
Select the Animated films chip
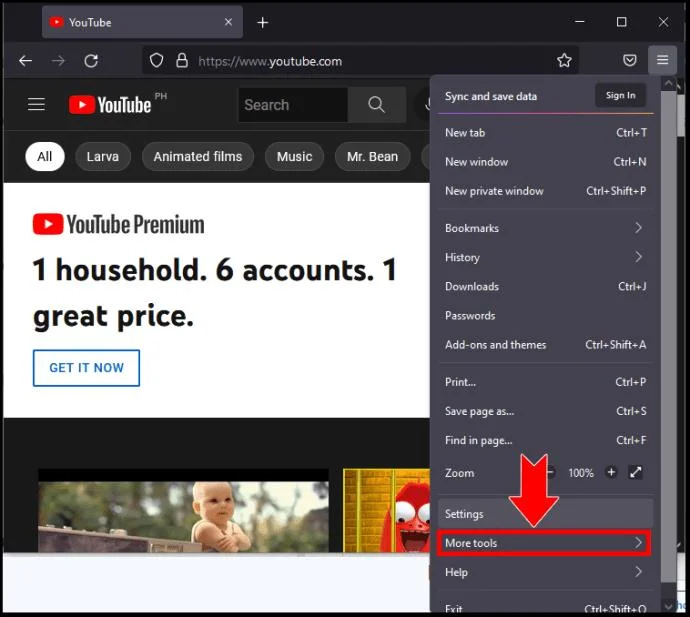tap(198, 157)
